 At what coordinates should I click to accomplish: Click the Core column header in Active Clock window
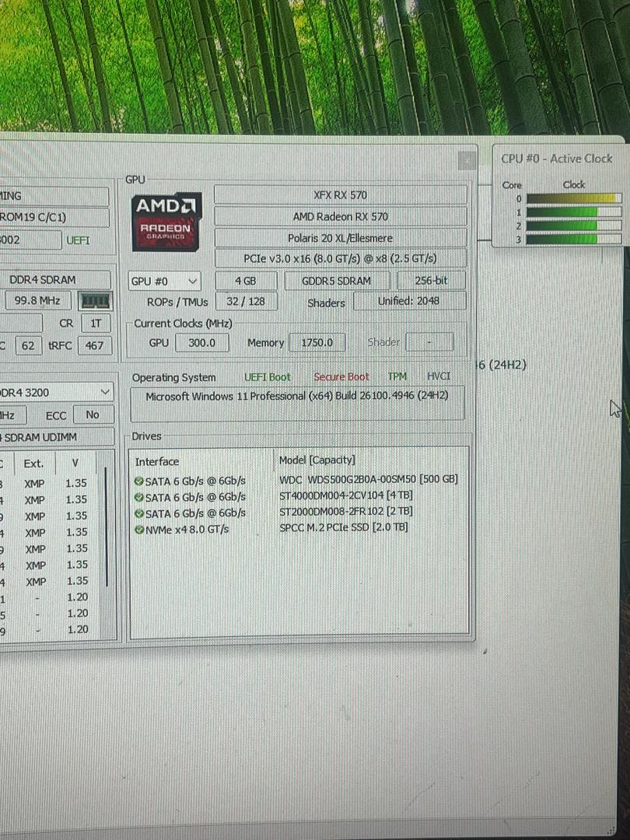pyautogui.click(x=512, y=185)
